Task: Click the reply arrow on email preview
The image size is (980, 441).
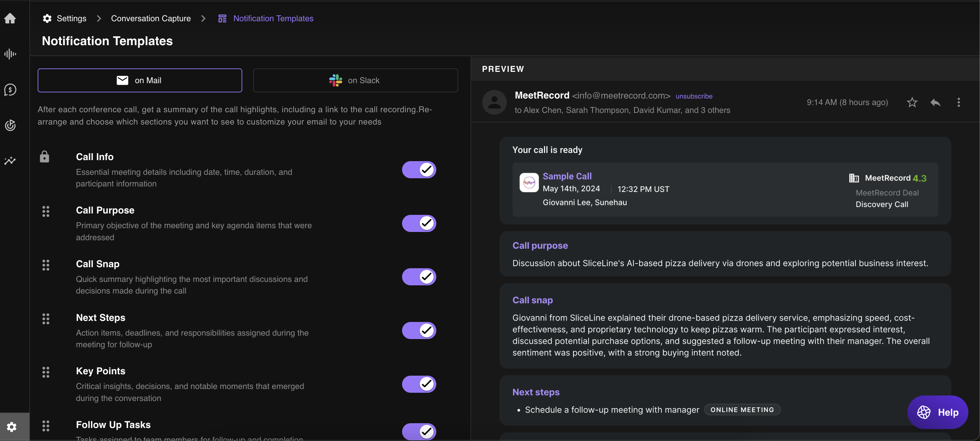Action: tap(936, 102)
